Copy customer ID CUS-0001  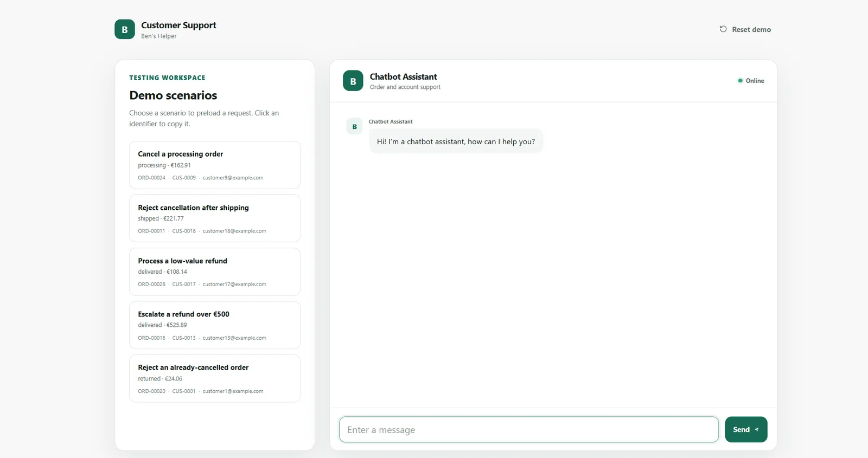[x=184, y=391]
